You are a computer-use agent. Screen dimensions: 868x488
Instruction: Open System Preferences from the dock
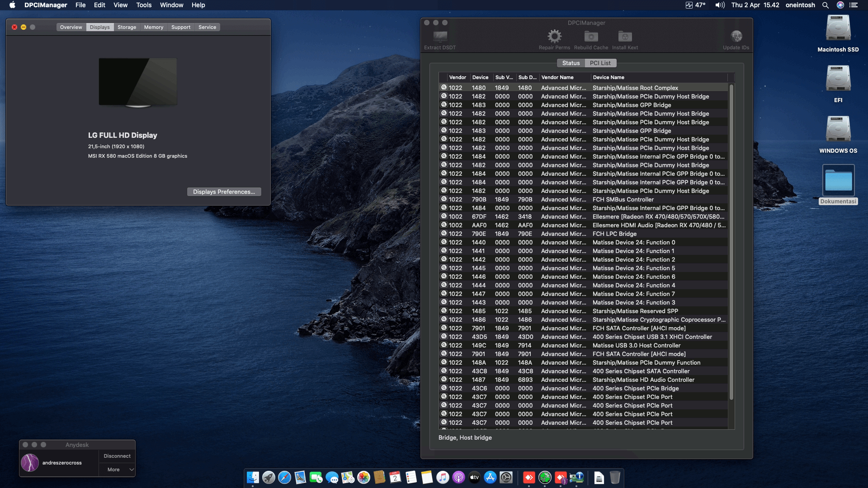506,477
